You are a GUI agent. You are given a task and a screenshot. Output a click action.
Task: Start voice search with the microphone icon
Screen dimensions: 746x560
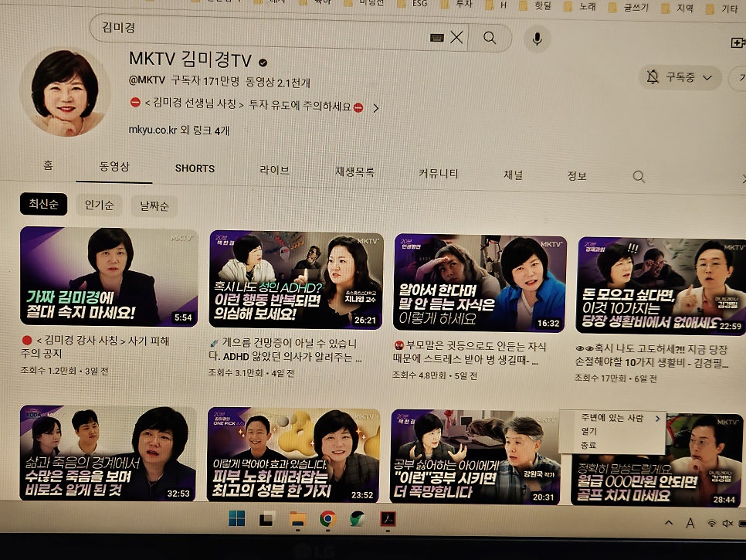(x=537, y=39)
